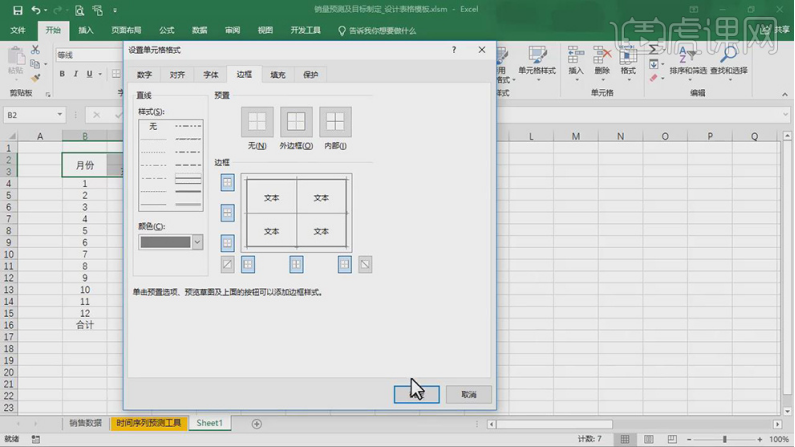The height and width of the screenshot is (447, 795).
Task: Click the Format Painter brush icon
Action: coord(35,78)
